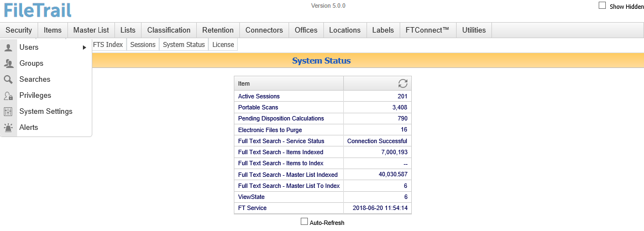Click the FT Service row label

(x=252, y=208)
